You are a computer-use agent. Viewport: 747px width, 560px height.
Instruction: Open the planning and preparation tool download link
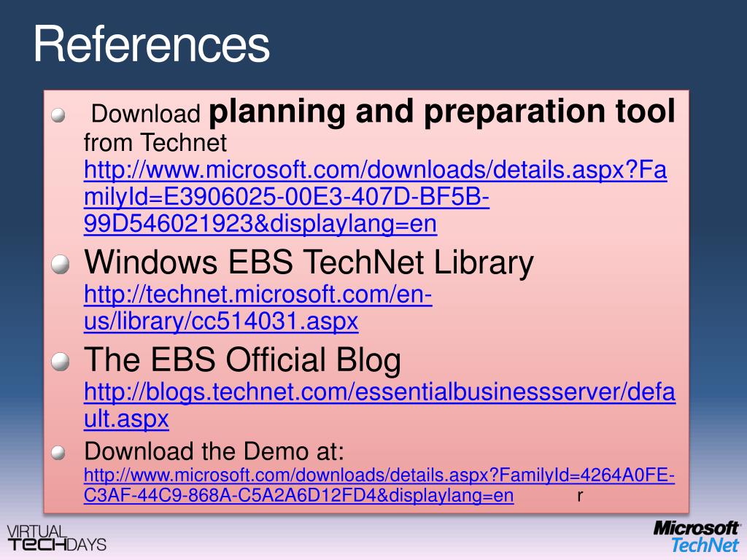(x=376, y=197)
